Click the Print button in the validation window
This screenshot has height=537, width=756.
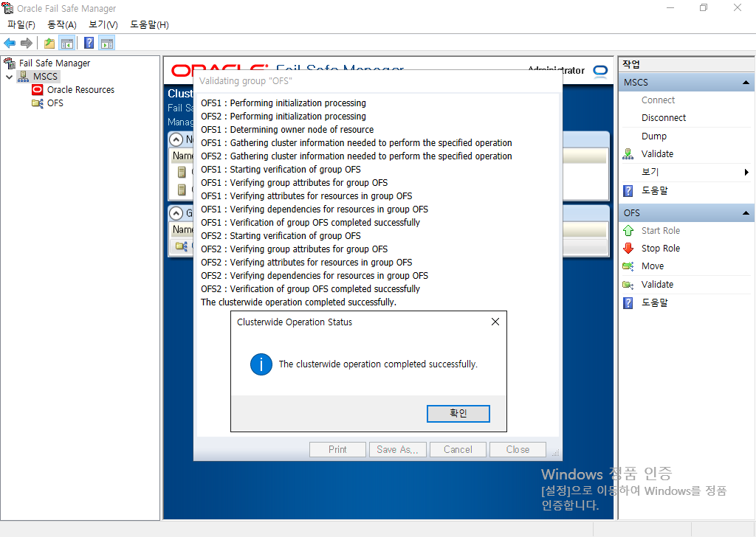[x=337, y=449]
